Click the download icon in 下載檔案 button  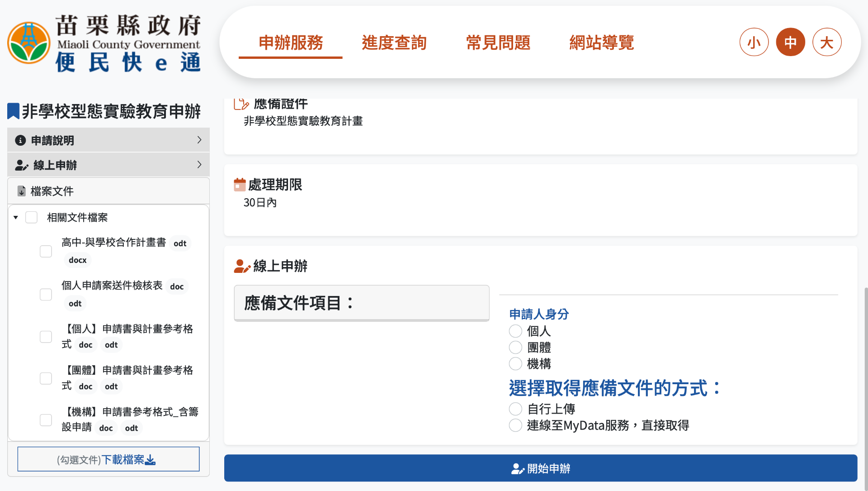(x=151, y=459)
